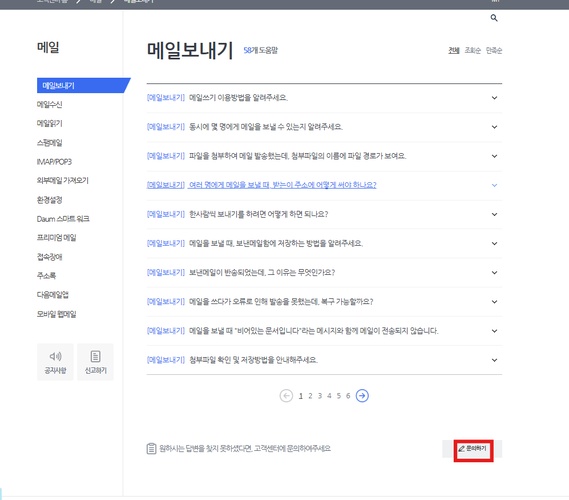Expand chevron for 여러 명에게 메일을 보낼 때 question
The height and width of the screenshot is (500, 569).
pyautogui.click(x=494, y=185)
